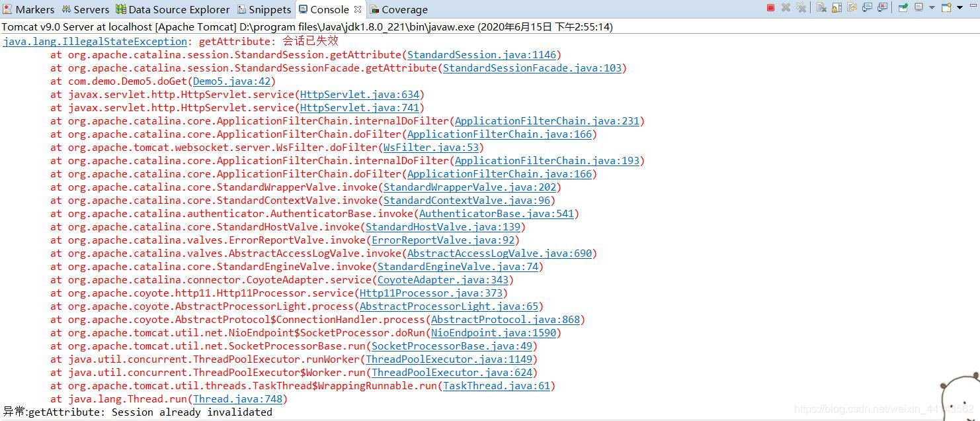This screenshot has width=980, height=421.
Task: Remove all terminated launches
Action: pyautogui.click(x=802, y=9)
